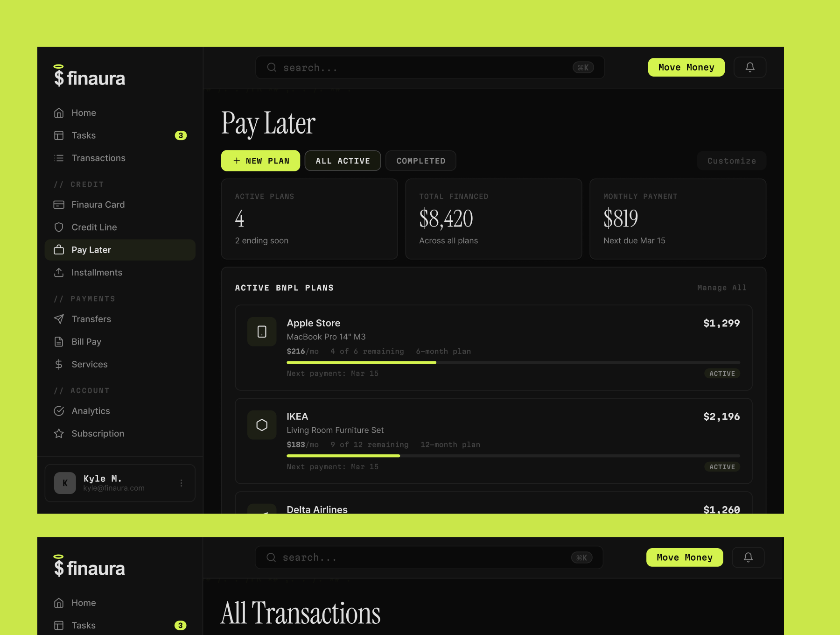840x635 pixels.
Task: Click the Finaura logo icon
Action: click(58, 76)
